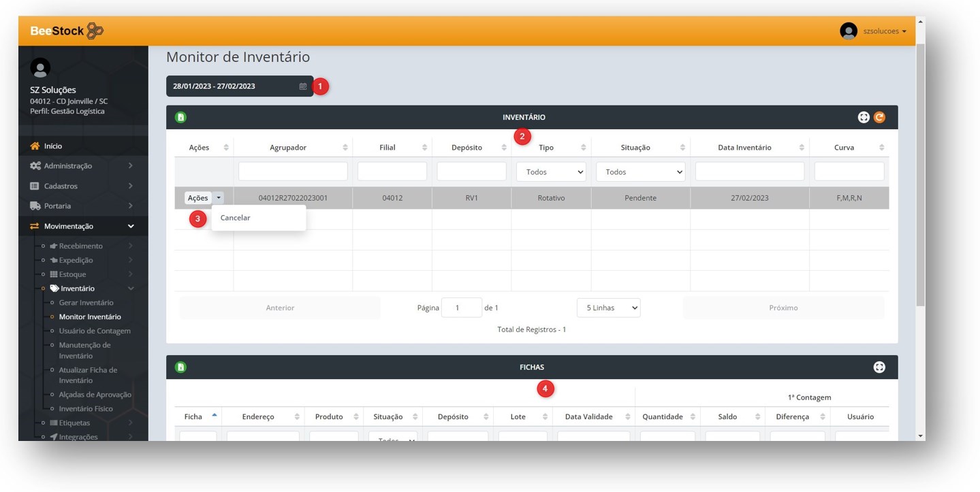Expand the Fichas panel to fullscreen
The height and width of the screenshot is (492, 980).
tap(879, 367)
